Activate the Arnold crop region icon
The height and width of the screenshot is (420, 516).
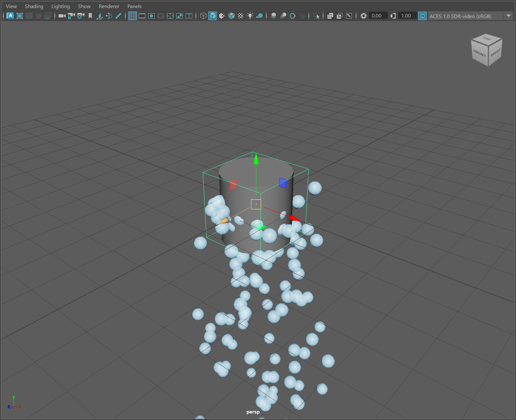(x=20, y=16)
